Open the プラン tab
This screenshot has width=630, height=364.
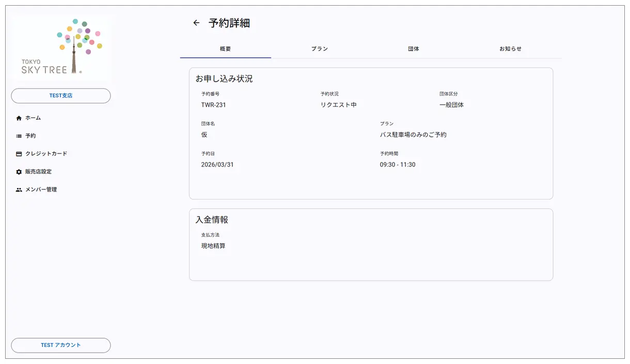click(320, 49)
